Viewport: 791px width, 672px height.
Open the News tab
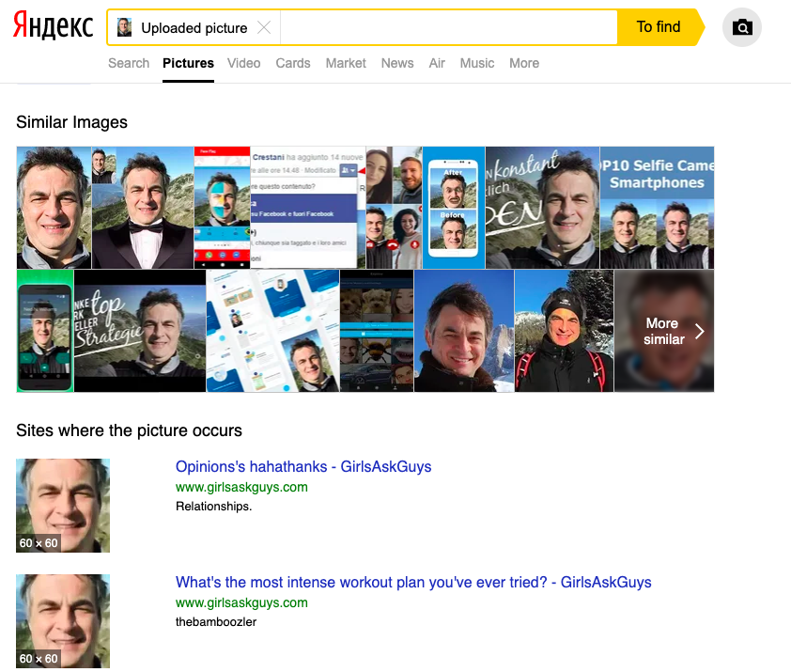(x=397, y=63)
